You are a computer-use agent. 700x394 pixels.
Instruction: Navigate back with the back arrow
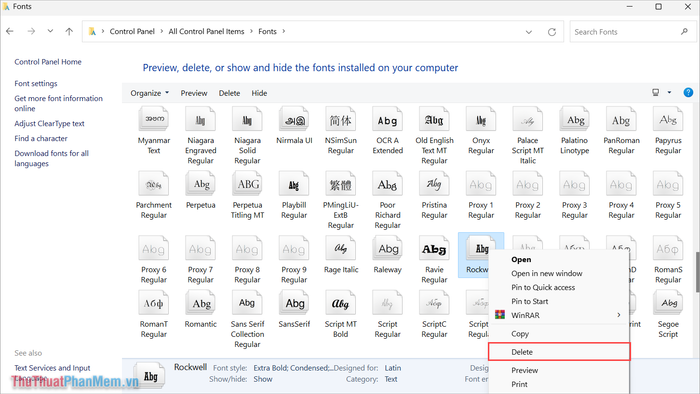point(10,31)
